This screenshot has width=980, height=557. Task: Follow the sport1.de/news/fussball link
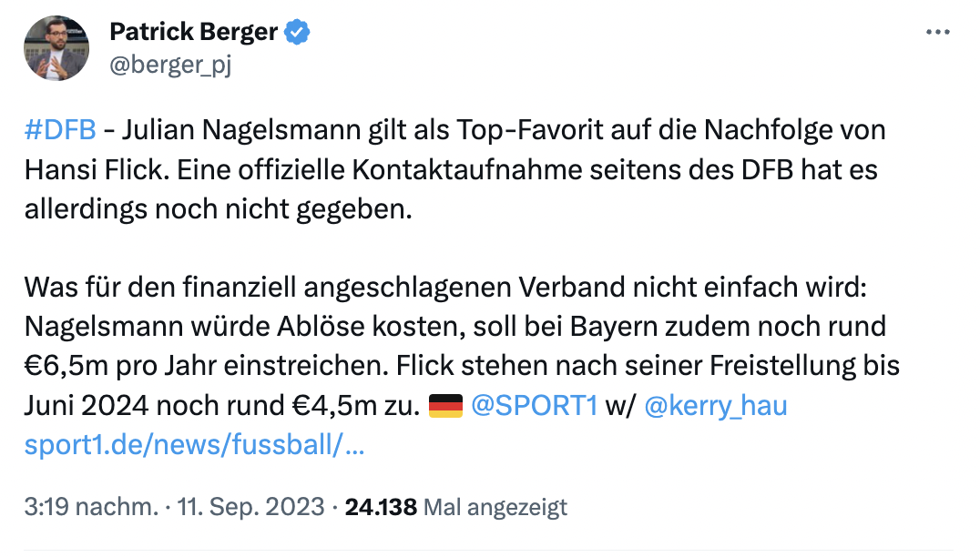(195, 446)
